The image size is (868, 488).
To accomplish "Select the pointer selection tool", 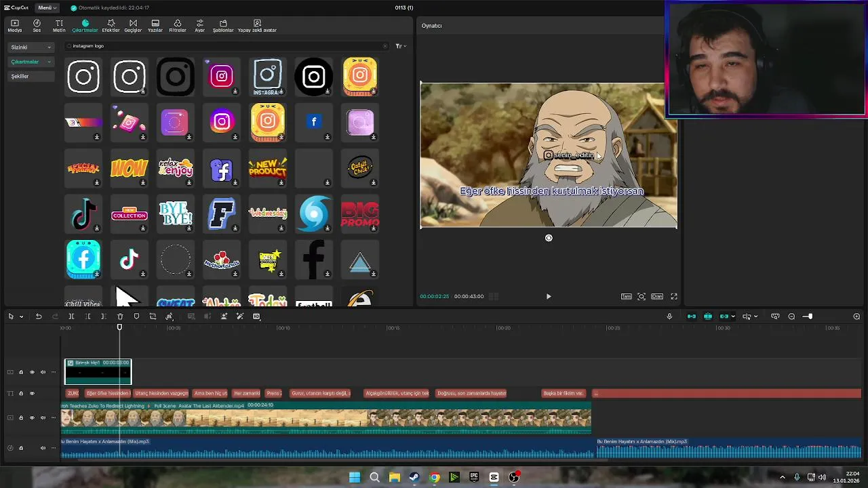I will click(x=12, y=317).
